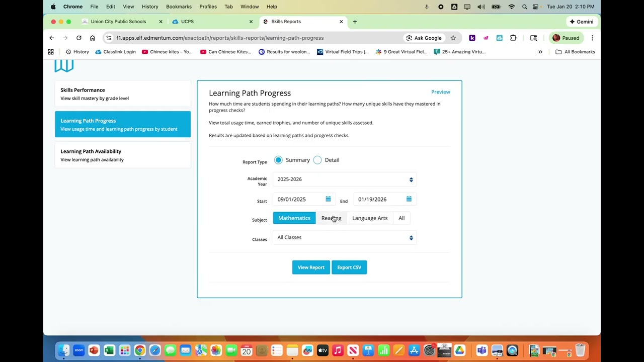Click the Preview link

click(441, 92)
